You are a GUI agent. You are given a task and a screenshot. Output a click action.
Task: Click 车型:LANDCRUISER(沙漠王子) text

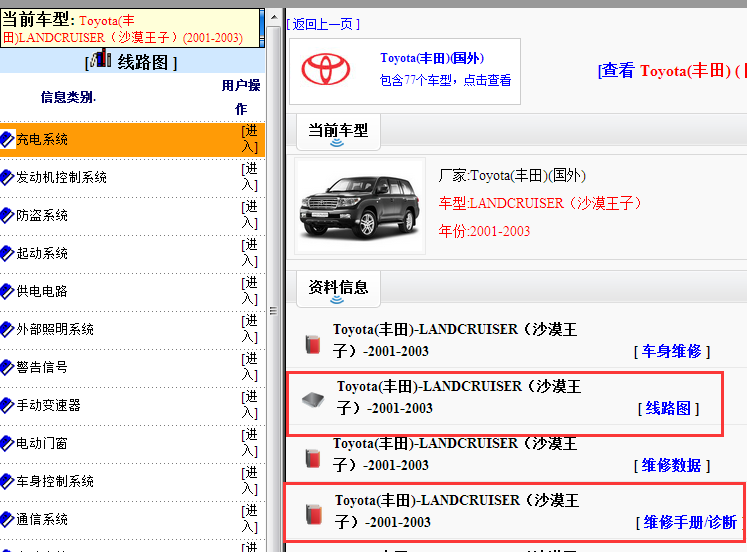pyautogui.click(x=541, y=203)
